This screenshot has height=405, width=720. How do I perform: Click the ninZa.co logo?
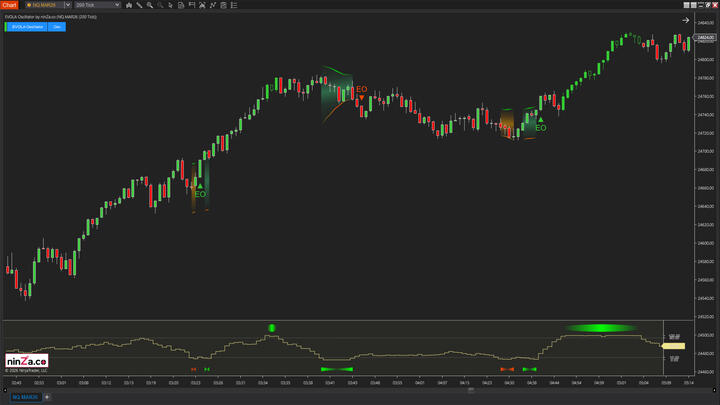click(26, 360)
